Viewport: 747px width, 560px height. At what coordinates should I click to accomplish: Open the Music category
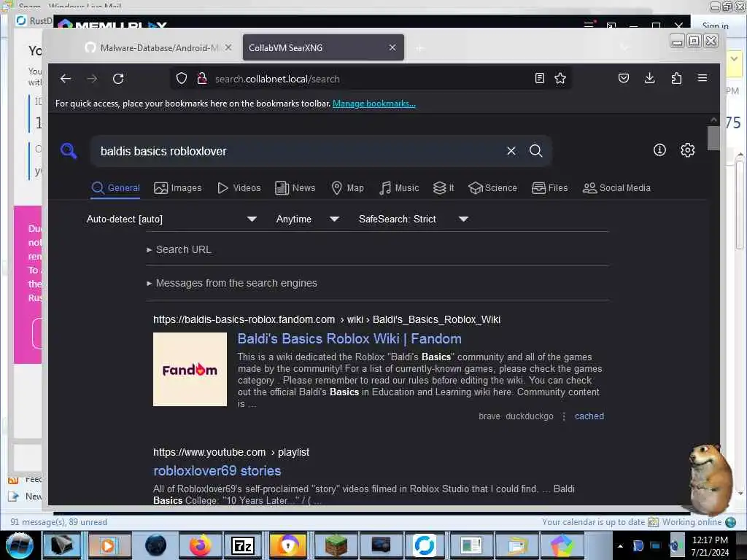[399, 188]
